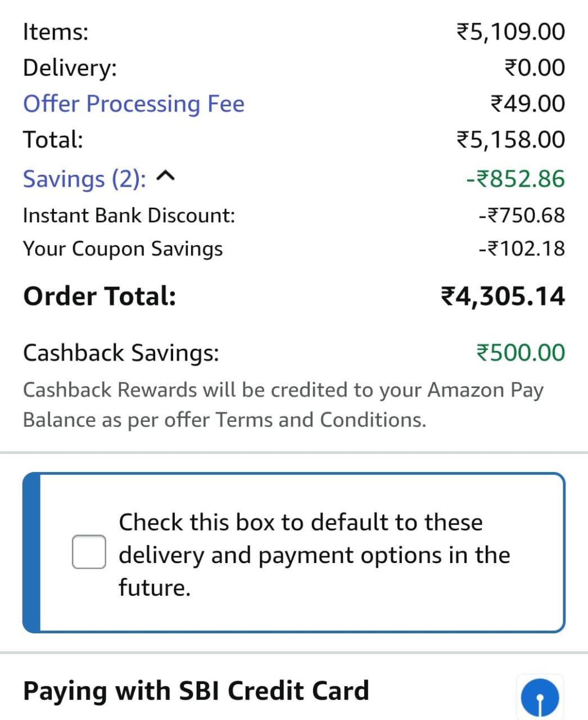588x720 pixels.
Task: Click the Your Coupon Savings label
Action: click(x=123, y=249)
